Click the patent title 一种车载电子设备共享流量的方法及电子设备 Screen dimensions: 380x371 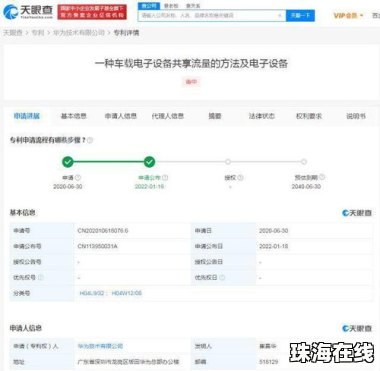coord(191,63)
